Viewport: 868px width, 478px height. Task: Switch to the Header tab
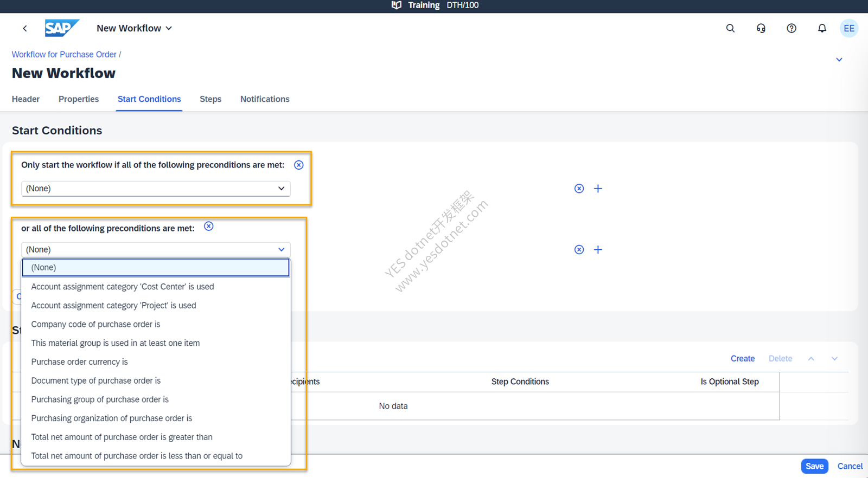(25, 99)
